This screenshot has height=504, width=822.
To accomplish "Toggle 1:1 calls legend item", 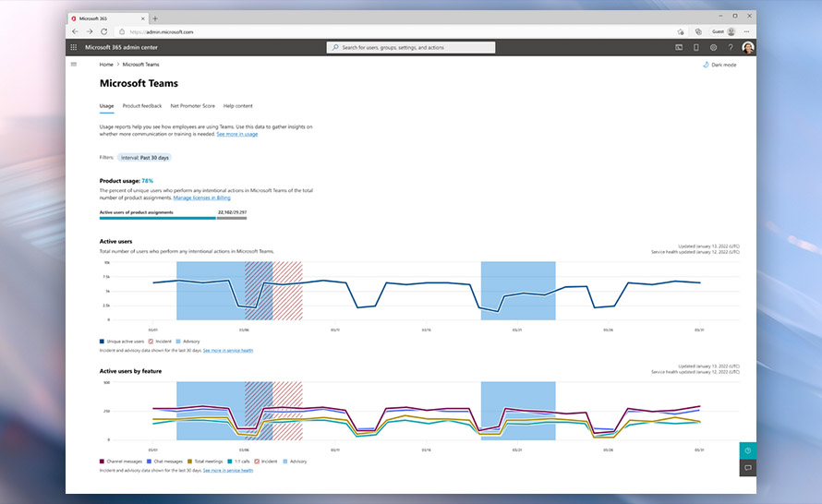I will (238, 462).
